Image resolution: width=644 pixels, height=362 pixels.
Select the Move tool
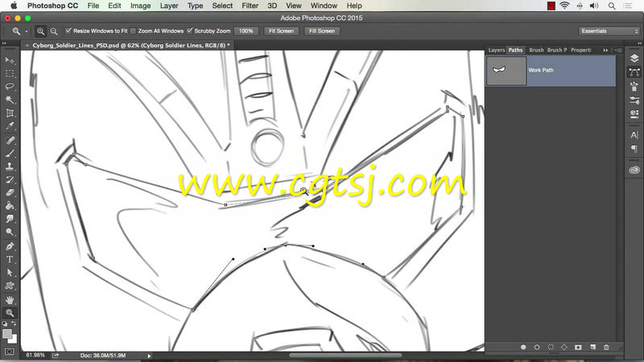[x=10, y=60]
